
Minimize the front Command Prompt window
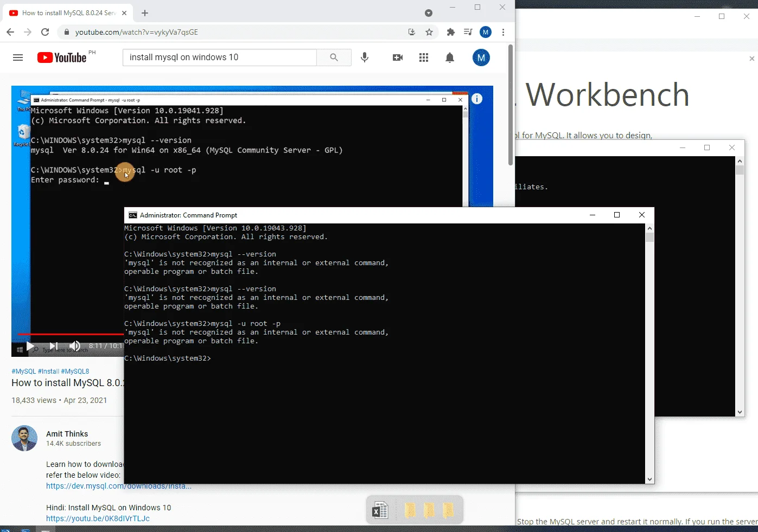[593, 215]
